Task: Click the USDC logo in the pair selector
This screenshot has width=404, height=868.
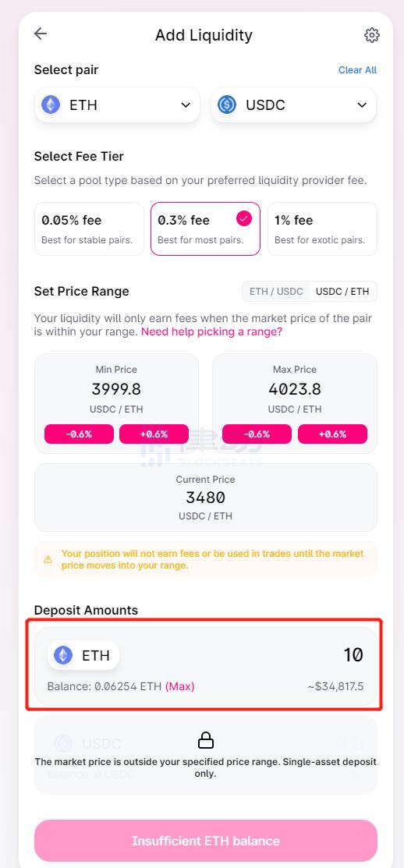Action: (x=227, y=105)
